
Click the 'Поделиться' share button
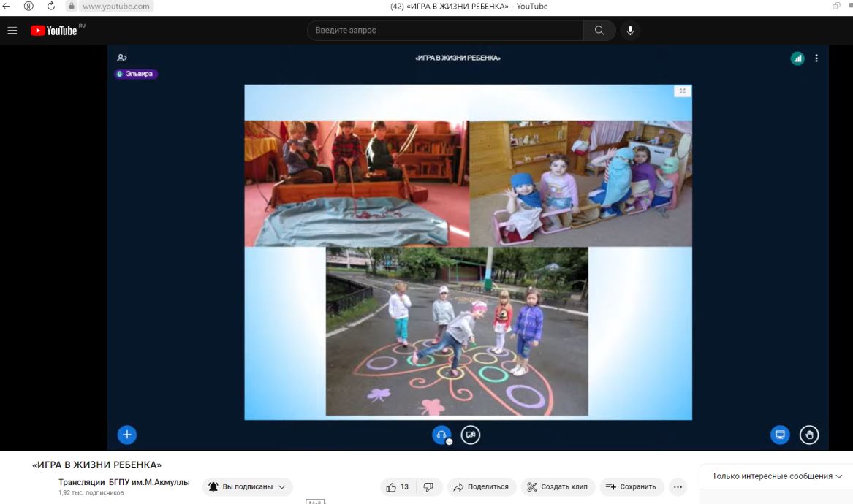482,487
